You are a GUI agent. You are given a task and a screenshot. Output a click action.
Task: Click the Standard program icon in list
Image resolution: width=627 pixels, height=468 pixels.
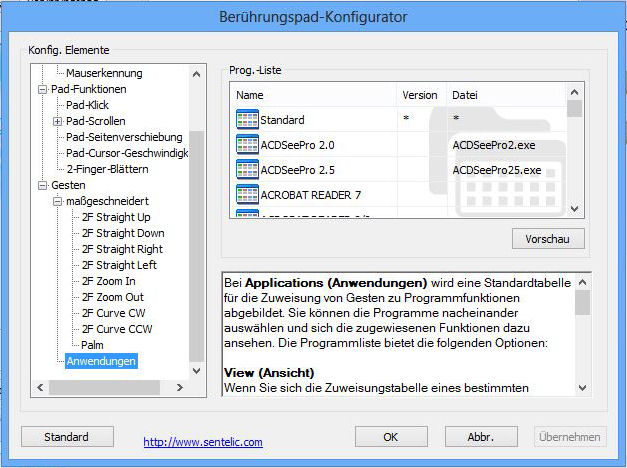[x=247, y=120]
